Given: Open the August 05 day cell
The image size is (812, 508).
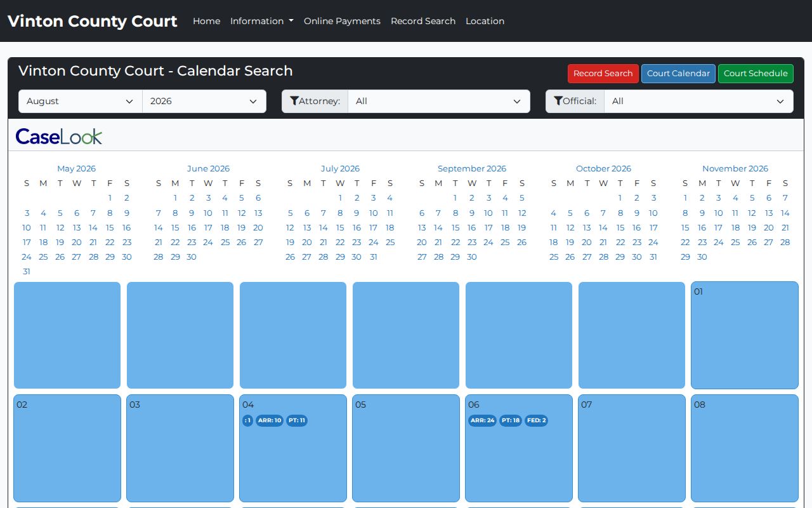Looking at the screenshot, I should [406, 448].
